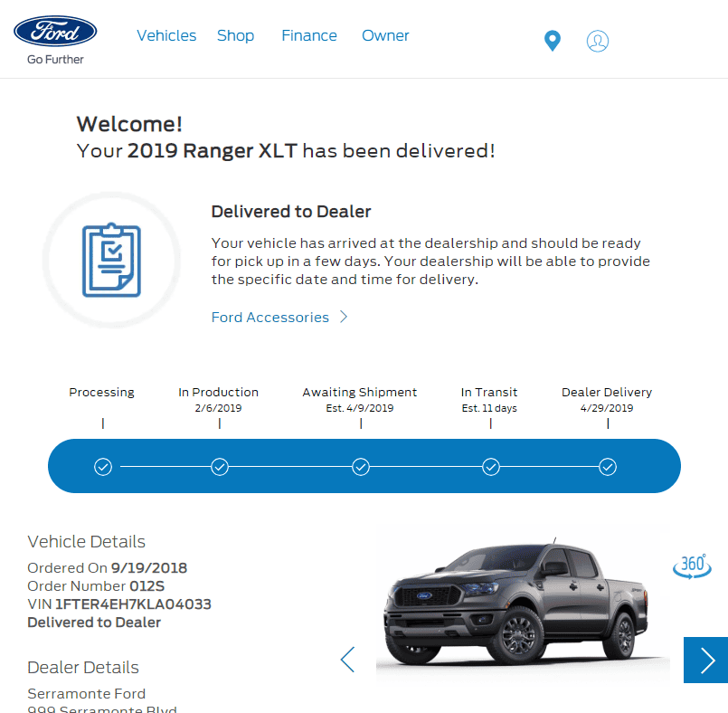This screenshot has height=713, width=728.
Task: Follow the Ford Accessories link
Action: coord(270,318)
